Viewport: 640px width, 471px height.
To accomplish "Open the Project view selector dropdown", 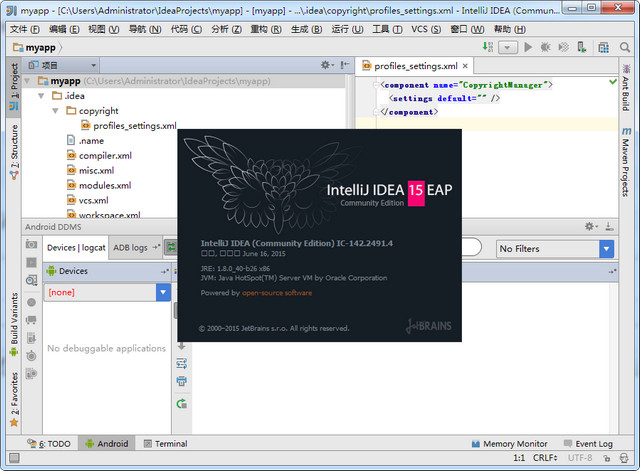I will click(62, 65).
